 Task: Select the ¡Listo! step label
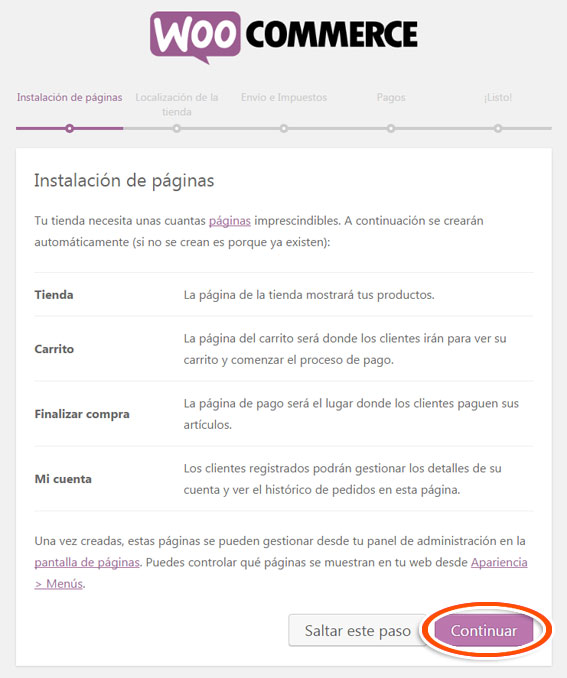tap(498, 97)
